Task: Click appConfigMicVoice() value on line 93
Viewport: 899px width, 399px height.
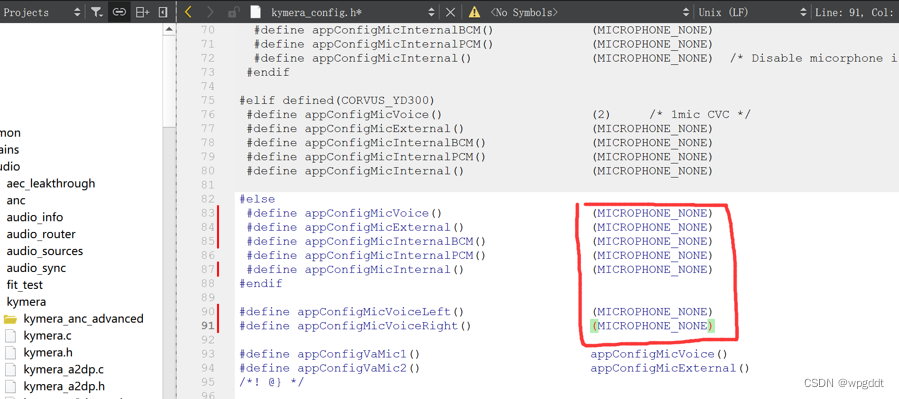Action: point(659,354)
